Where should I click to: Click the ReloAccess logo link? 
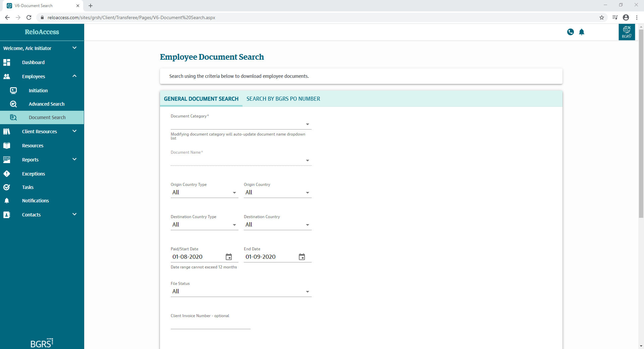42,32
